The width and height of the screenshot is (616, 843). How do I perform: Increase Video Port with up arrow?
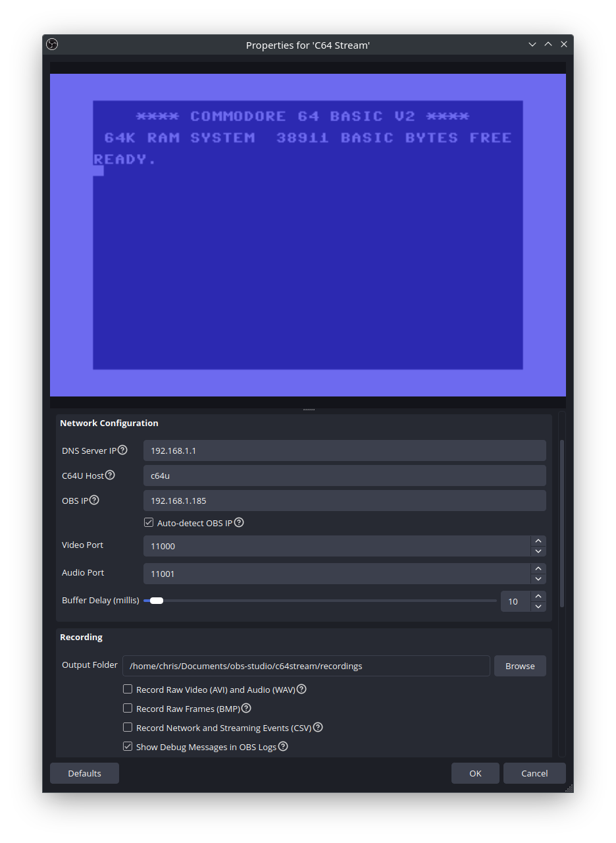click(x=538, y=541)
